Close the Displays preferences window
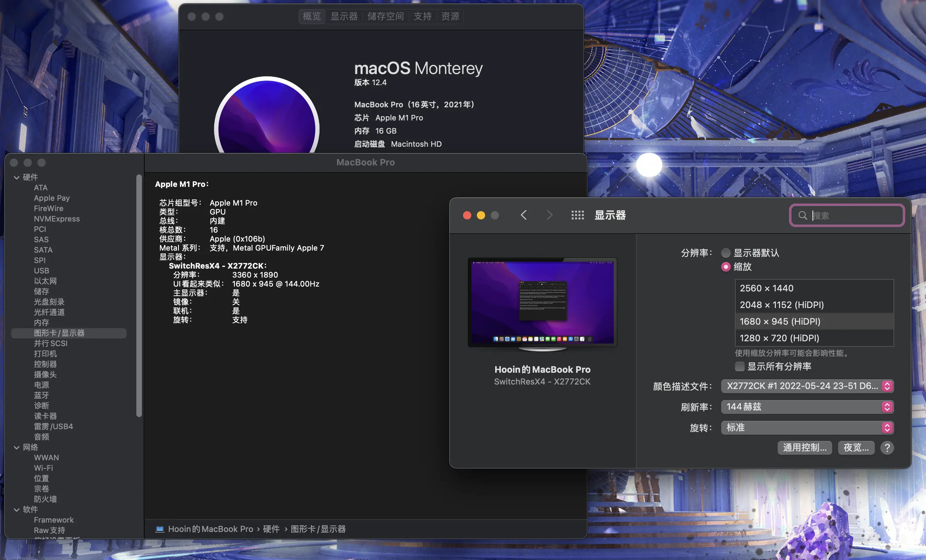This screenshot has height=560, width=926. tap(467, 215)
